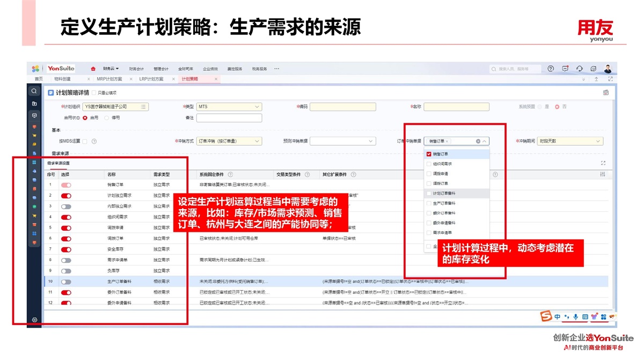Open the help question-mark icon
644x362 pixels.
[x=551, y=69]
